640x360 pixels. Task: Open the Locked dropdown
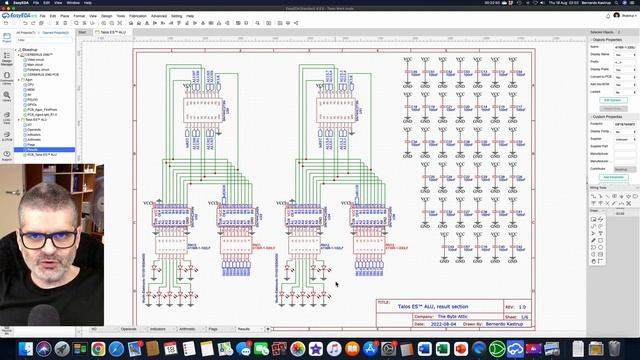tap(625, 92)
